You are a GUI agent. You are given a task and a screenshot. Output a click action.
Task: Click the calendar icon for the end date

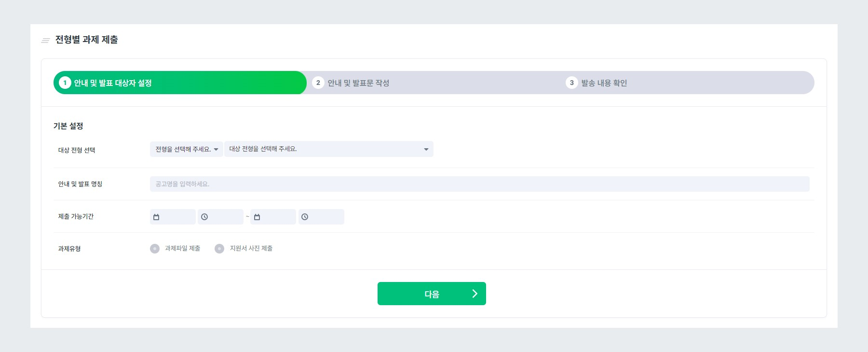[x=257, y=216]
